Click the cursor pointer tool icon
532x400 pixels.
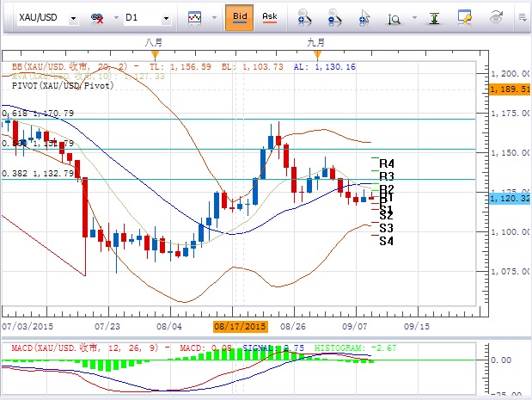tap(365, 17)
